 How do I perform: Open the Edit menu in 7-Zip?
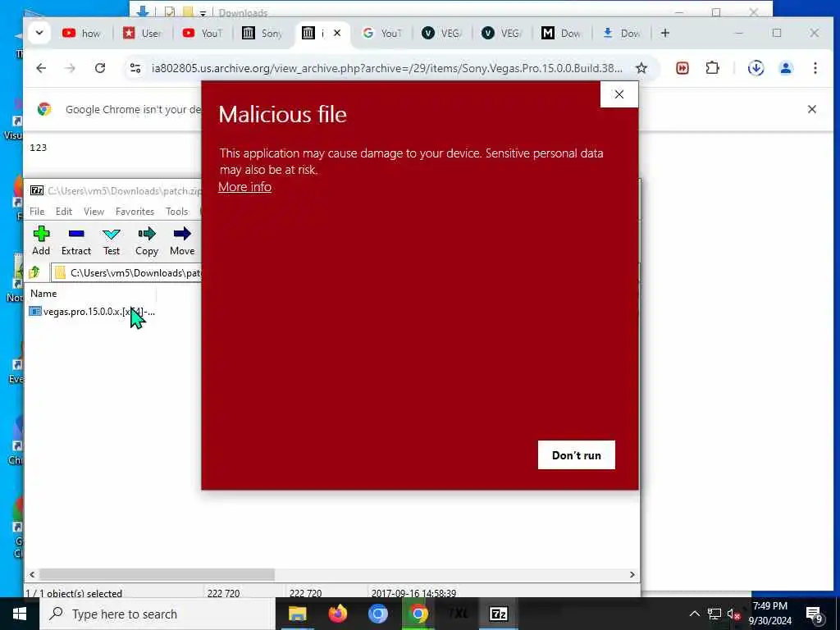[x=64, y=211]
